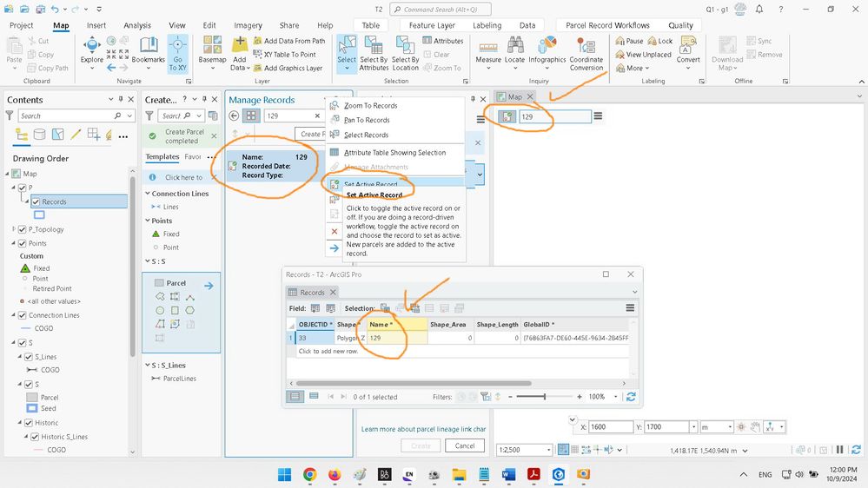Image resolution: width=868 pixels, height=488 pixels.
Task: Go back in Manage Records pane
Action: click(235, 115)
